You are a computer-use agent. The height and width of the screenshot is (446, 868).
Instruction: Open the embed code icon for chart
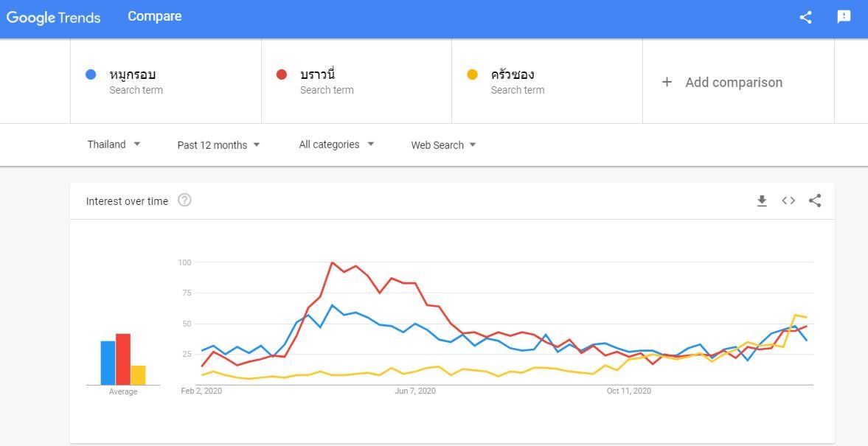click(x=788, y=201)
